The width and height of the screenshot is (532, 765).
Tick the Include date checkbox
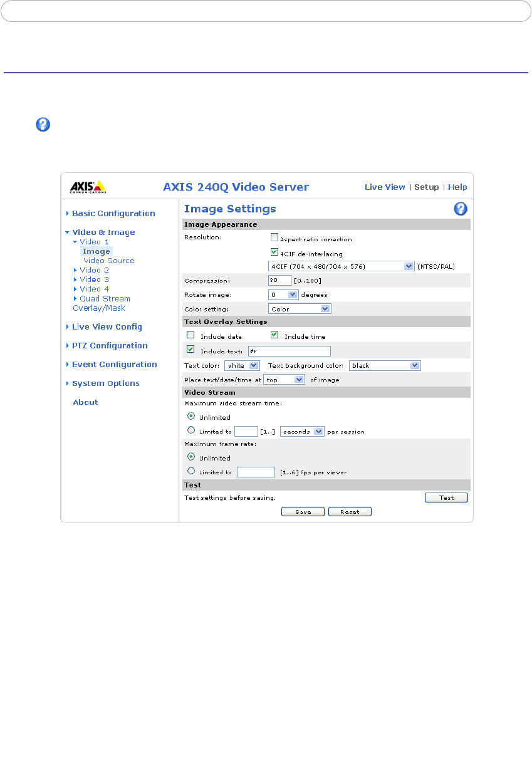point(190,335)
